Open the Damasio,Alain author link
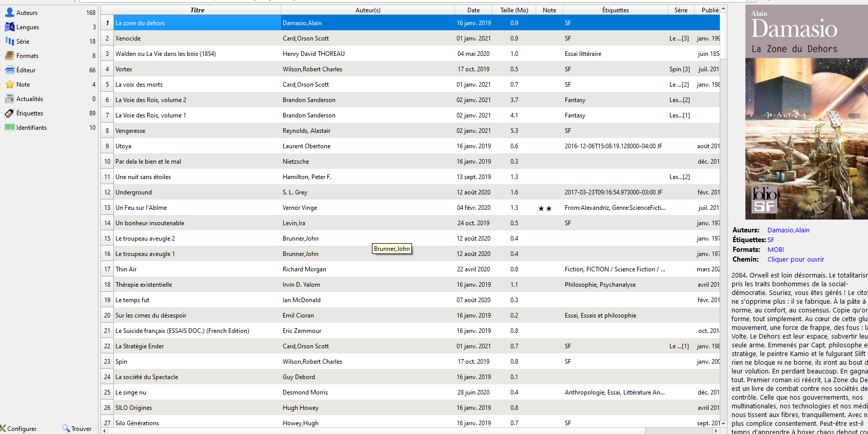 tap(788, 230)
